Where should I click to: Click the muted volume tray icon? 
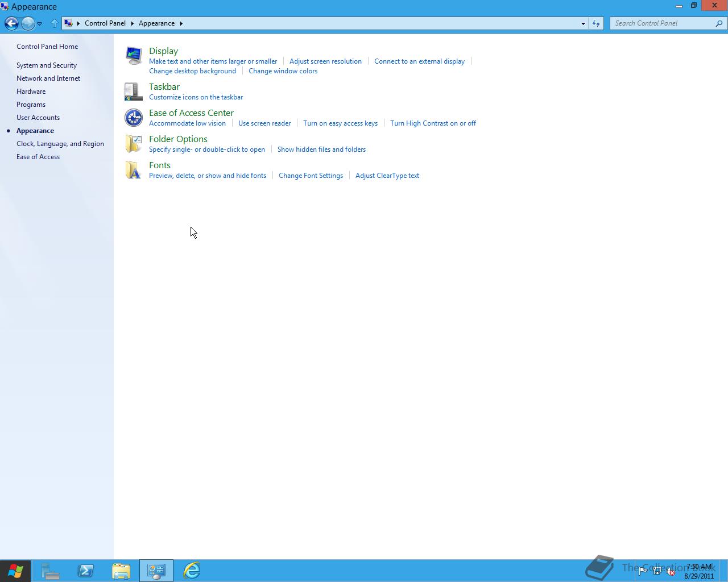pyautogui.click(x=671, y=572)
